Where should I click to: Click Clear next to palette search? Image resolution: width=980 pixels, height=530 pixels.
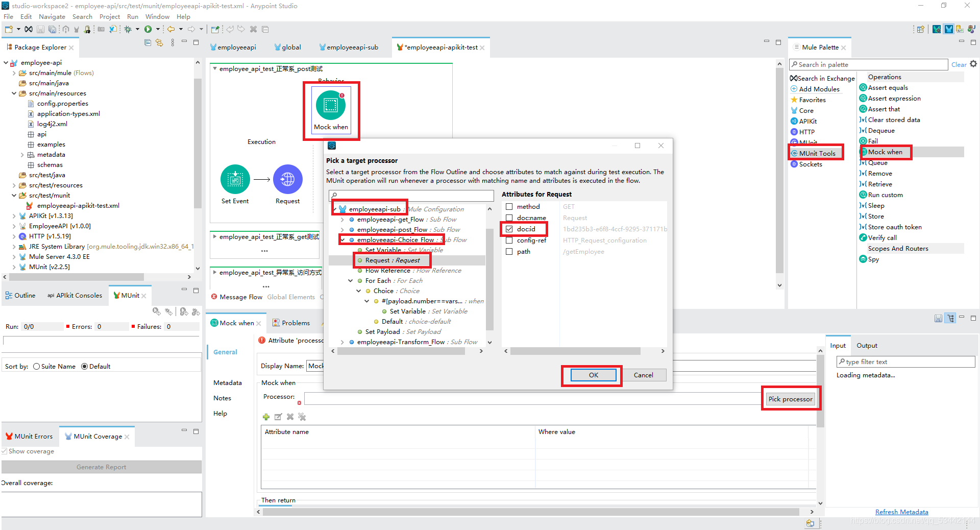[958, 64]
